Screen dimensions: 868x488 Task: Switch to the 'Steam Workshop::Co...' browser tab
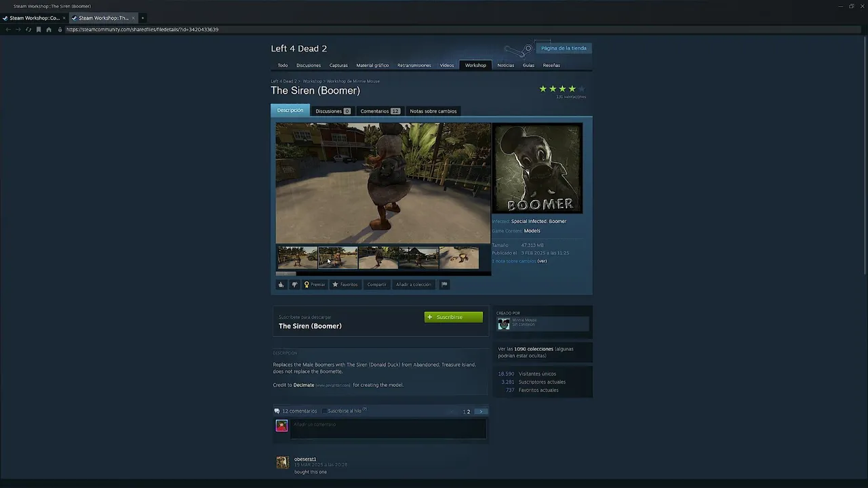click(34, 18)
